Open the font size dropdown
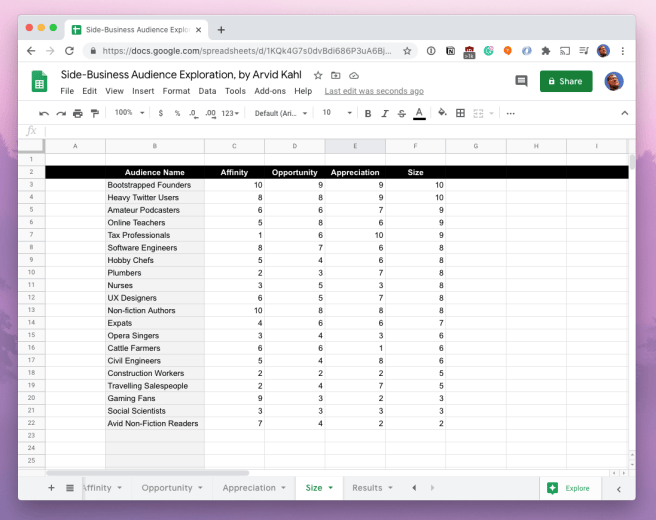Image resolution: width=656 pixels, height=520 pixels. tap(337, 113)
